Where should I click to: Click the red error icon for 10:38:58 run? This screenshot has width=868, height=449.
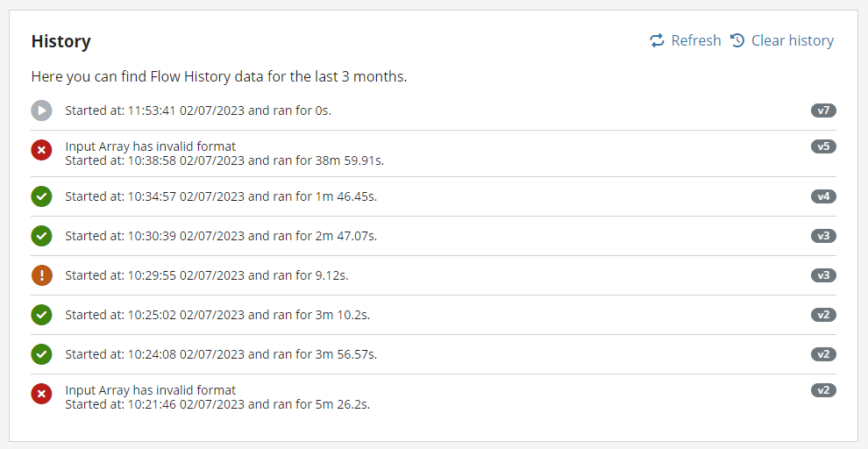click(x=41, y=150)
